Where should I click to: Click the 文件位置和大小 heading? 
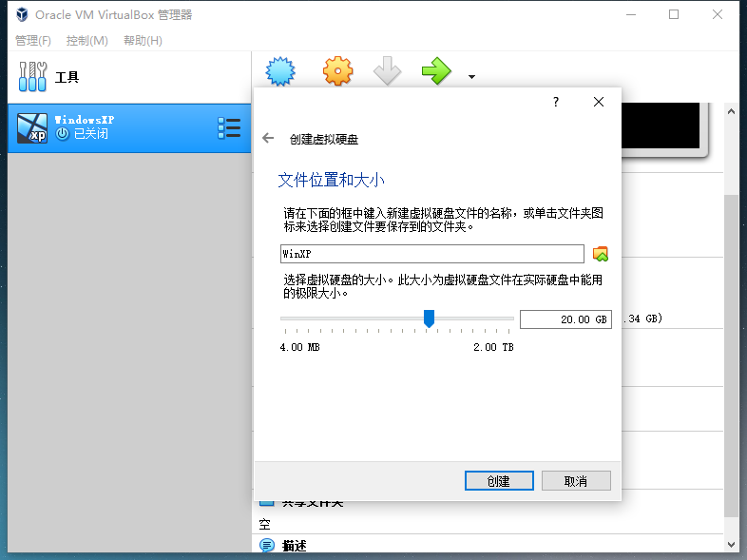coord(331,180)
